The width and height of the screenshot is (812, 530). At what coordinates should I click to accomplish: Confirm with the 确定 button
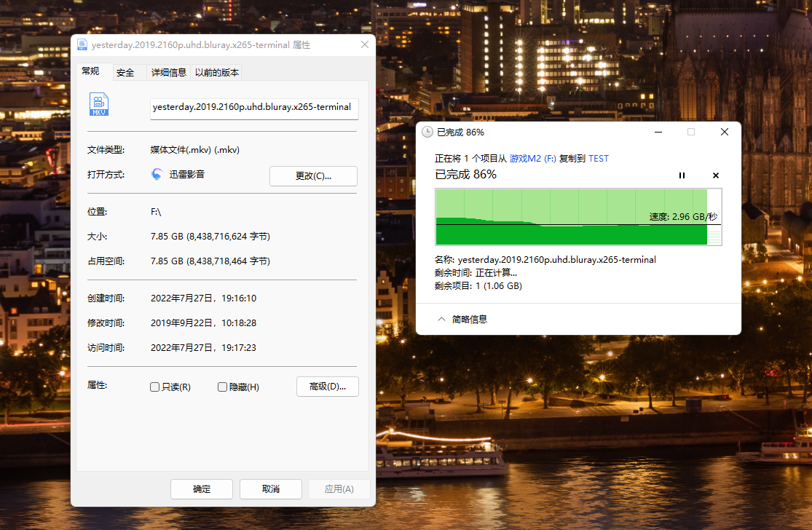pyautogui.click(x=202, y=489)
